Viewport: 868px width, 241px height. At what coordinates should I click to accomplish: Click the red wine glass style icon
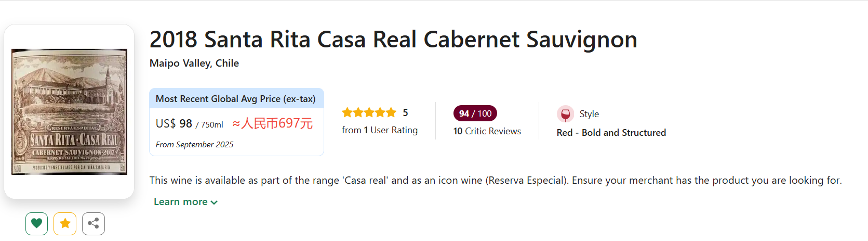point(565,114)
